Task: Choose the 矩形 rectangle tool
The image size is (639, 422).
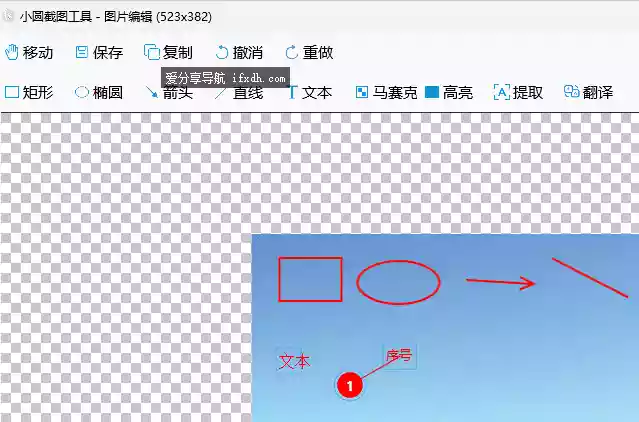Action: click(x=29, y=92)
